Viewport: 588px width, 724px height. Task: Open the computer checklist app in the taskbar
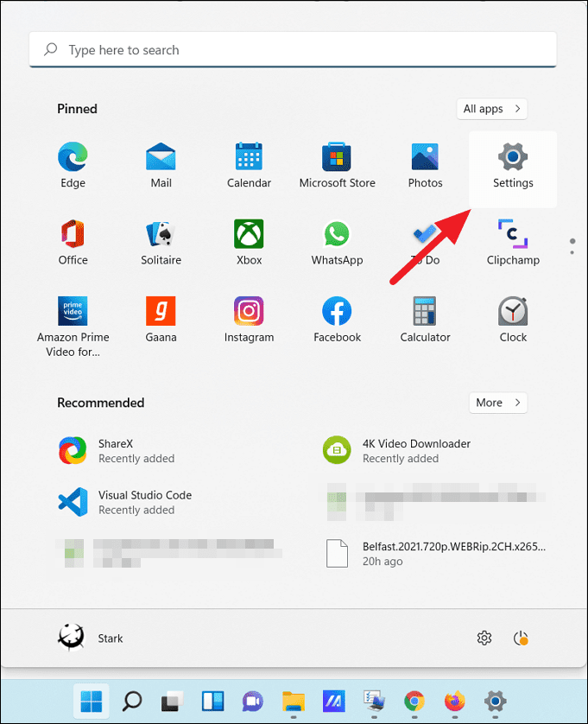(374, 702)
